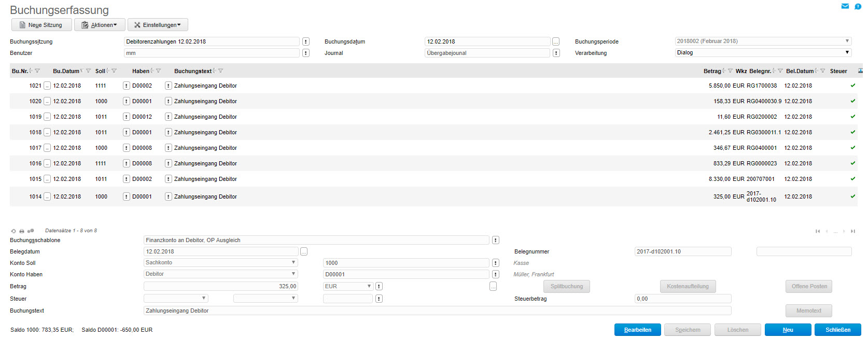Click Soll lookup icon in row 1020
Screen dimensions: 868x338
click(126, 101)
